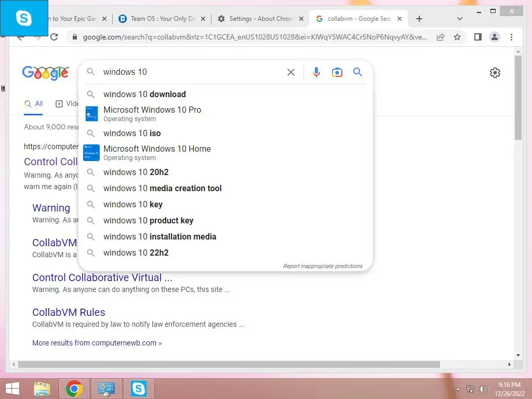This screenshot has width=532, height=399.
Task: Click Report inappropriate predictions link
Action: tap(323, 266)
